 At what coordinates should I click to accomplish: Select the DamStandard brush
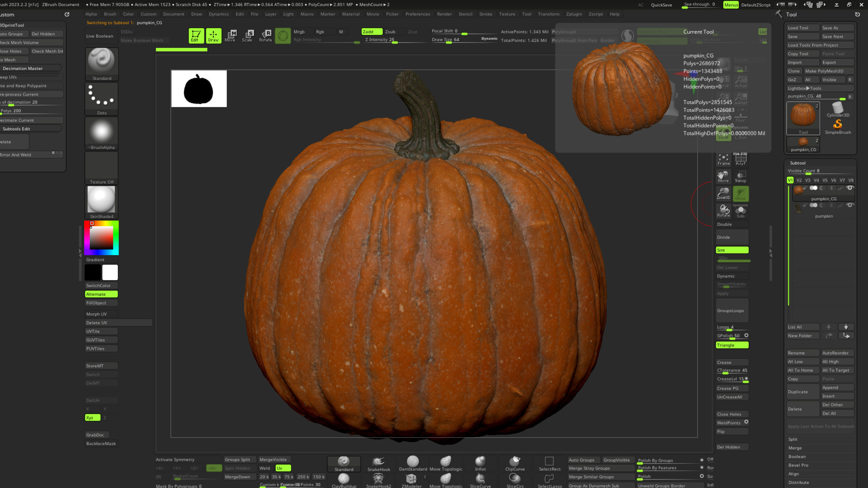pyautogui.click(x=413, y=463)
